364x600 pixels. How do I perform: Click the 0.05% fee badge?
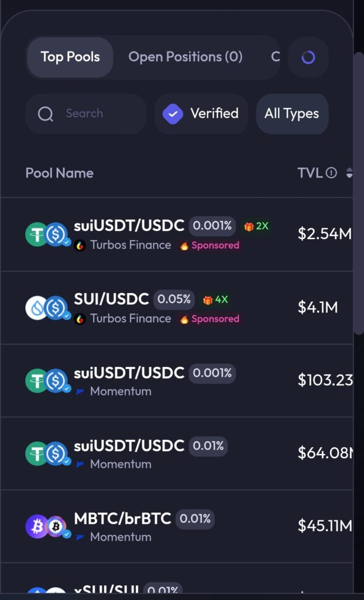coord(174,299)
